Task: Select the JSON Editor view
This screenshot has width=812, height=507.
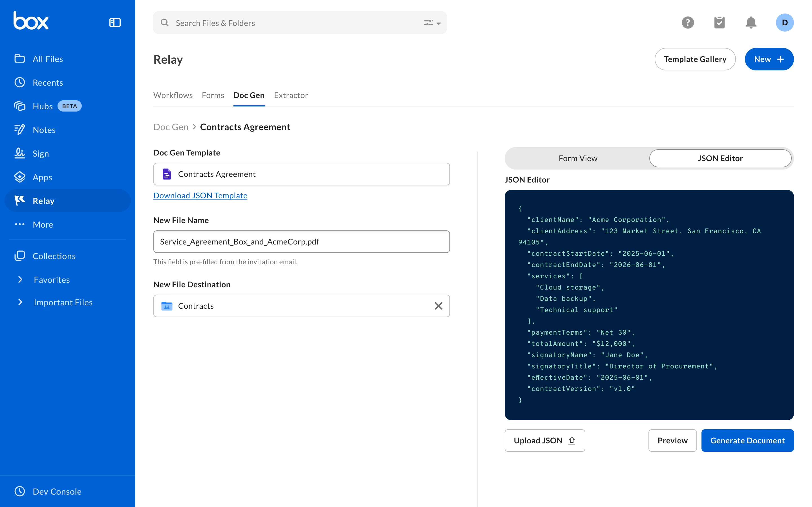Action: pyautogui.click(x=720, y=158)
